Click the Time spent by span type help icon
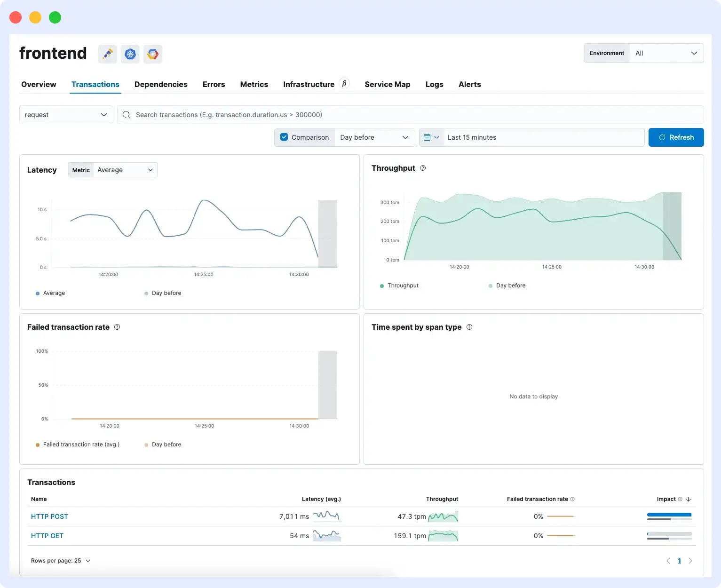The width and height of the screenshot is (721, 588). click(x=469, y=327)
